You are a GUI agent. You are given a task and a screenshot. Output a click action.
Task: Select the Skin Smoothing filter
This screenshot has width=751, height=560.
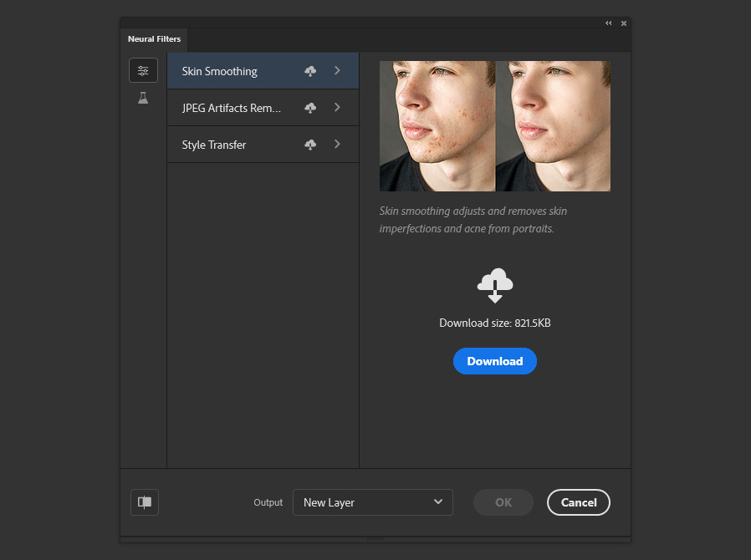(x=263, y=71)
